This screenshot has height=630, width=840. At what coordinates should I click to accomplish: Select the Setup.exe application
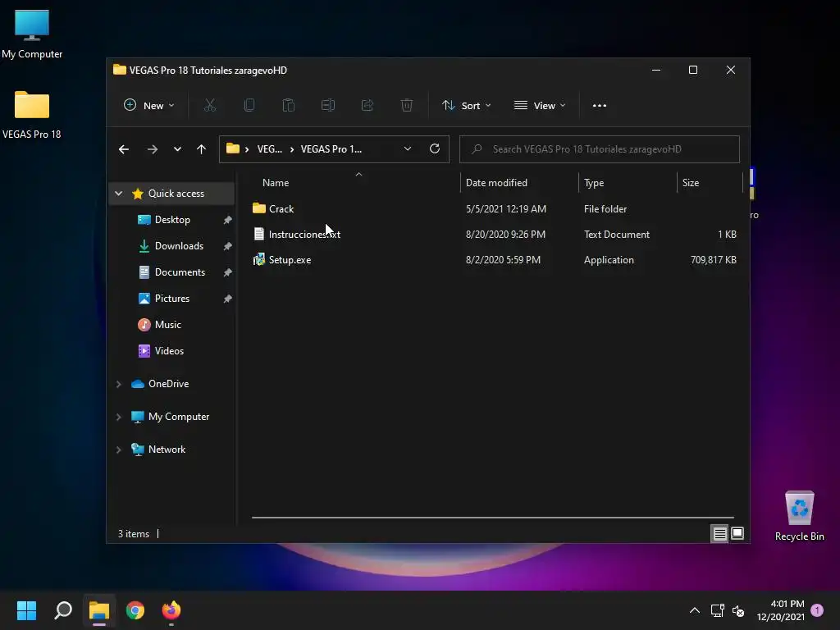pyautogui.click(x=290, y=260)
